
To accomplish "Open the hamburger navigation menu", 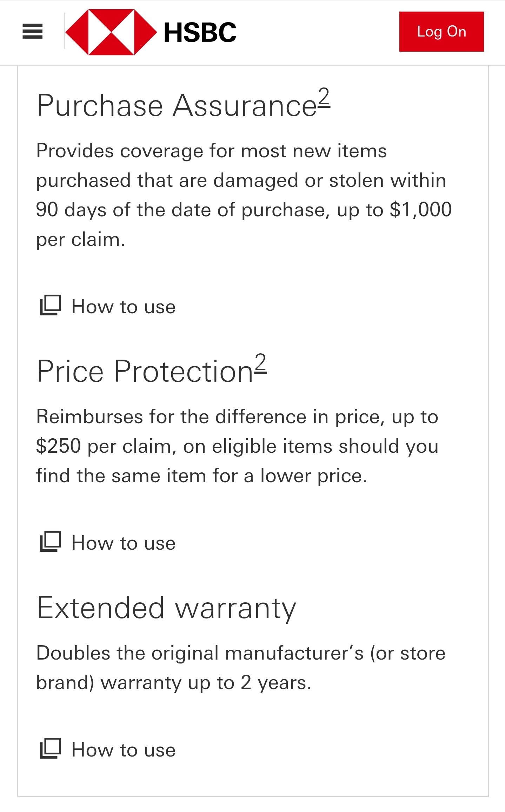I will pyautogui.click(x=32, y=32).
